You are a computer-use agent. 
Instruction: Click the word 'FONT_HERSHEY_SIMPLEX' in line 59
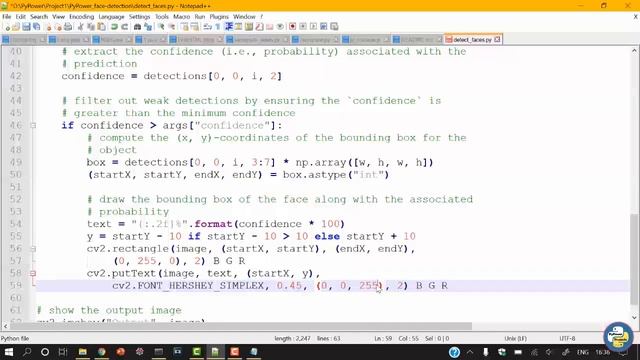(x=200, y=286)
